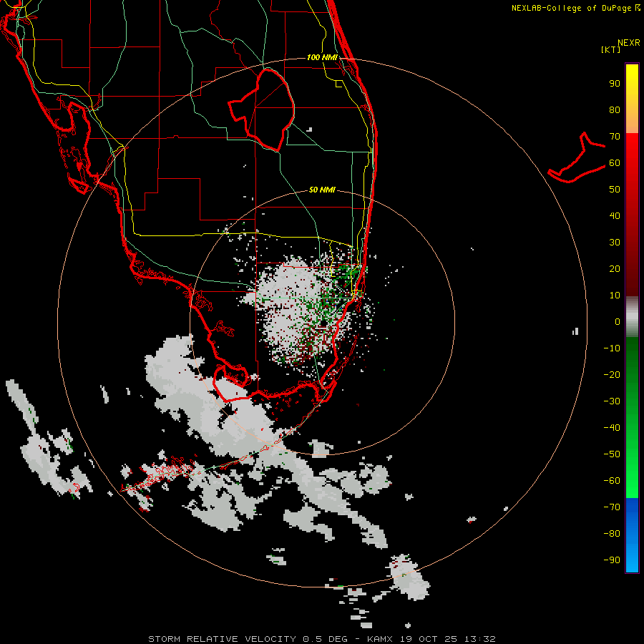Click the 13:32 timestamp
Image resolution: width=644 pixels, height=644 pixels.
pyautogui.click(x=479, y=639)
